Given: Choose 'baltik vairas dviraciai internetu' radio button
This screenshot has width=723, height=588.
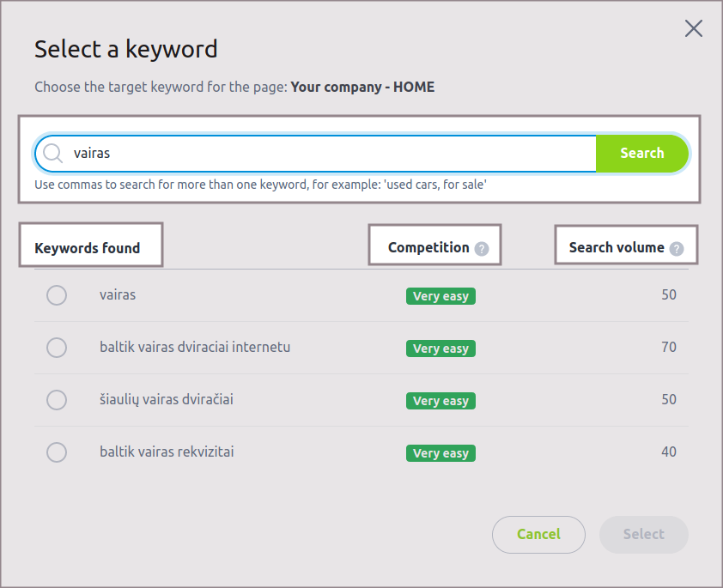Looking at the screenshot, I should pyautogui.click(x=57, y=348).
